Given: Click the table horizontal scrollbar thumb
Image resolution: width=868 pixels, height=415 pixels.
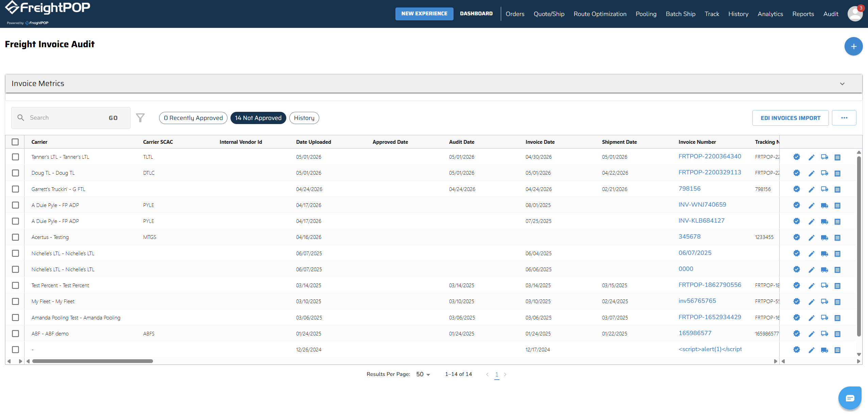Looking at the screenshot, I should [92, 361].
